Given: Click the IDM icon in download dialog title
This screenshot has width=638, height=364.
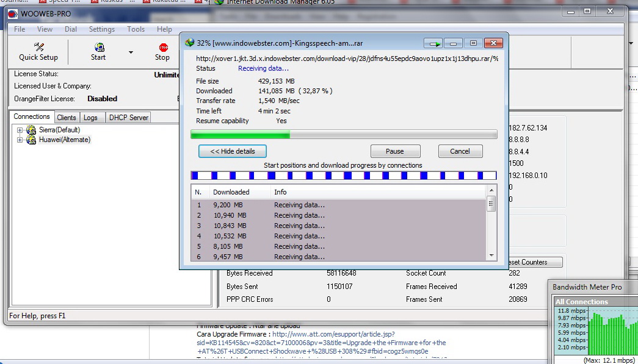Looking at the screenshot, I should [189, 43].
